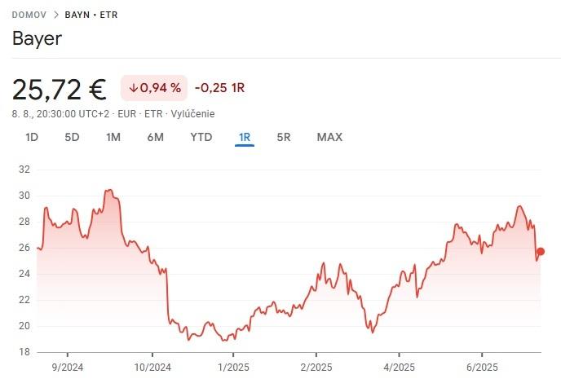The width and height of the screenshot is (561, 392).
Task: Click the active 1R range tab
Action: pyautogui.click(x=244, y=137)
